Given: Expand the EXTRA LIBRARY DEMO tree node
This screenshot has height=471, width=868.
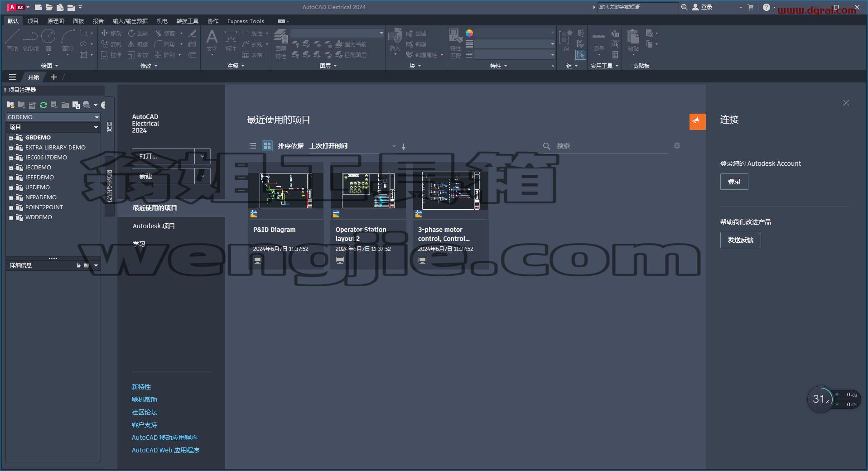Looking at the screenshot, I should (11, 148).
